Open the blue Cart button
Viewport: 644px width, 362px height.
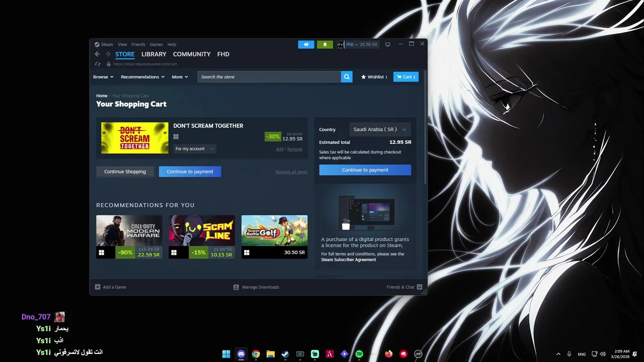pos(406,77)
